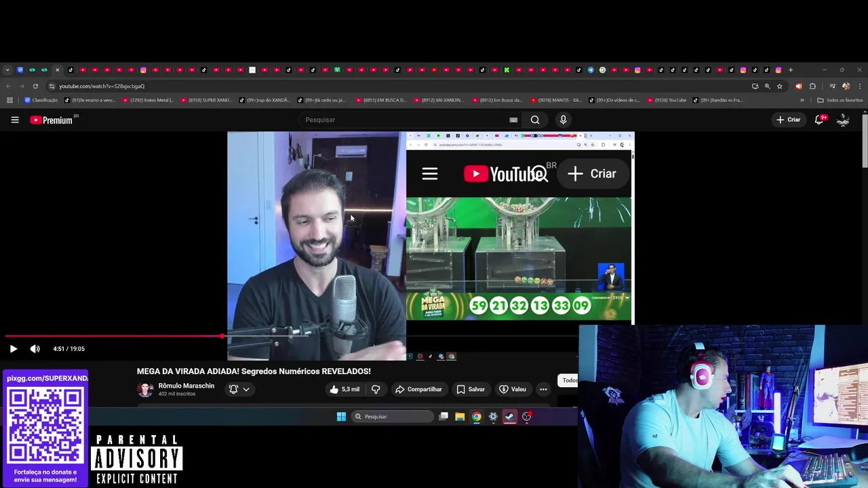Click the video title text
868x488 pixels.
click(254, 371)
